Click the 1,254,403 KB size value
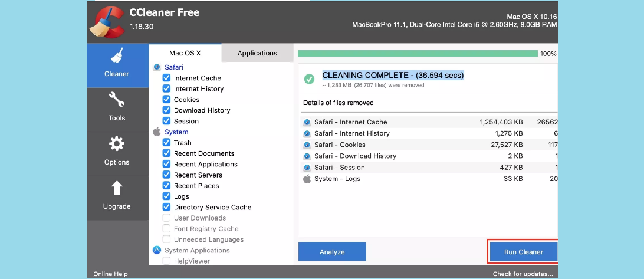This screenshot has height=279, width=644. click(501, 122)
